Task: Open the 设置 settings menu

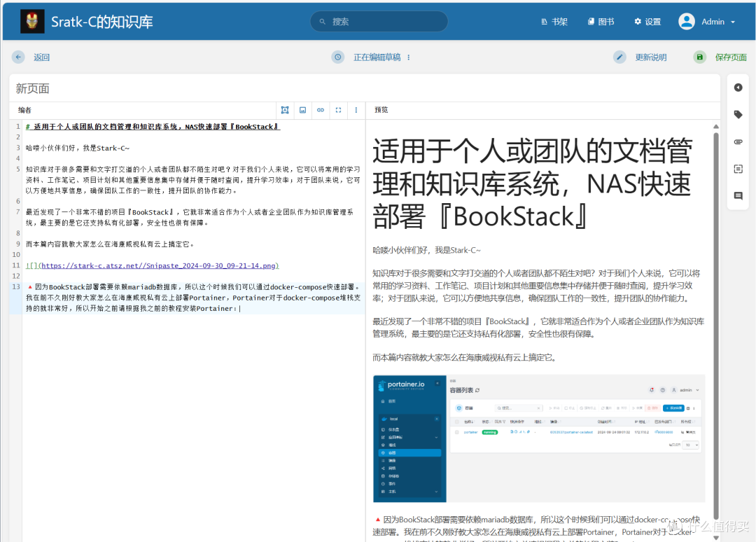Action: coord(647,22)
